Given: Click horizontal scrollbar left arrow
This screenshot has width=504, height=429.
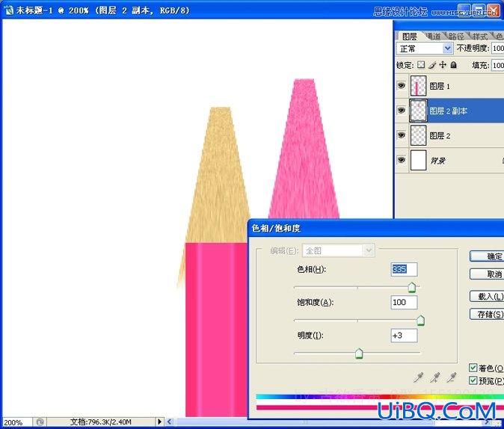Looking at the screenshot, I should coord(170,422).
